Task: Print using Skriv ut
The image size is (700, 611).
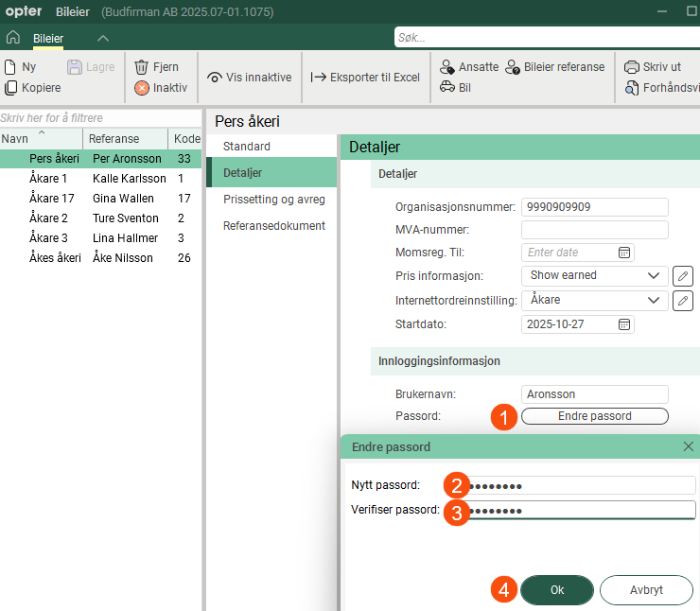Action: click(x=653, y=67)
